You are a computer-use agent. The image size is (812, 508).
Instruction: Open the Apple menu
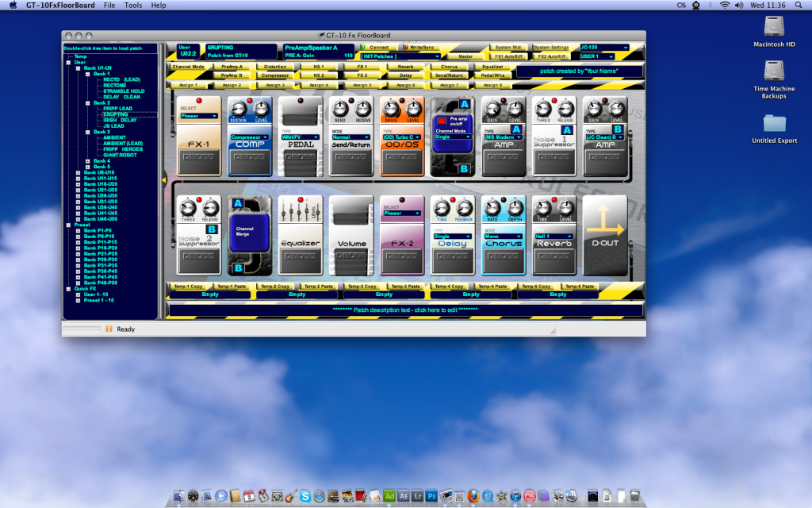[13, 6]
